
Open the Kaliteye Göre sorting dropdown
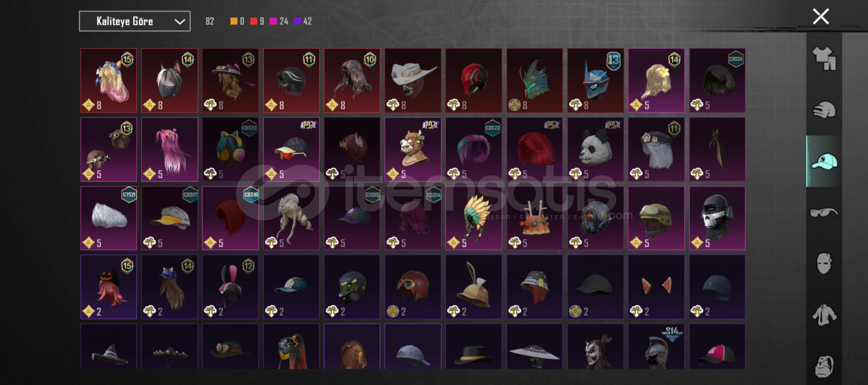135,21
